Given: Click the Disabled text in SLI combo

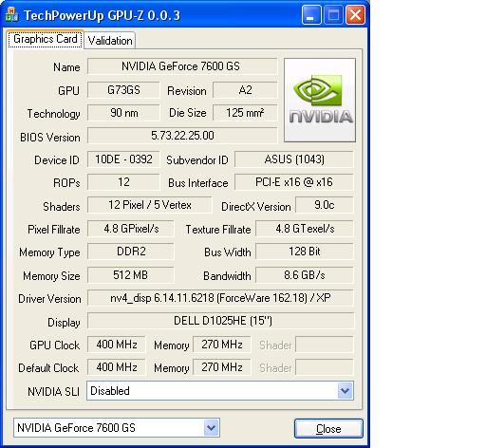Looking at the screenshot, I should (110, 391).
